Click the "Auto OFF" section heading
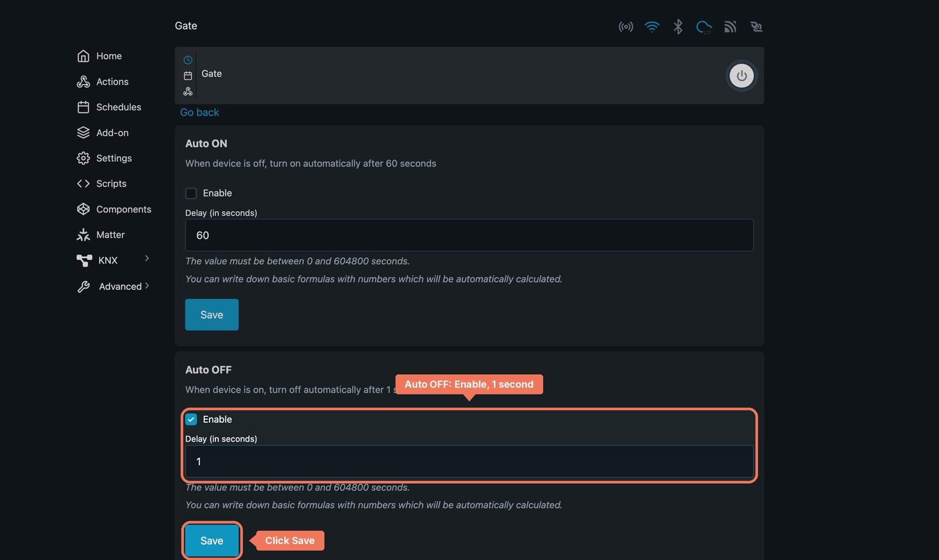The image size is (939, 560). point(208,370)
